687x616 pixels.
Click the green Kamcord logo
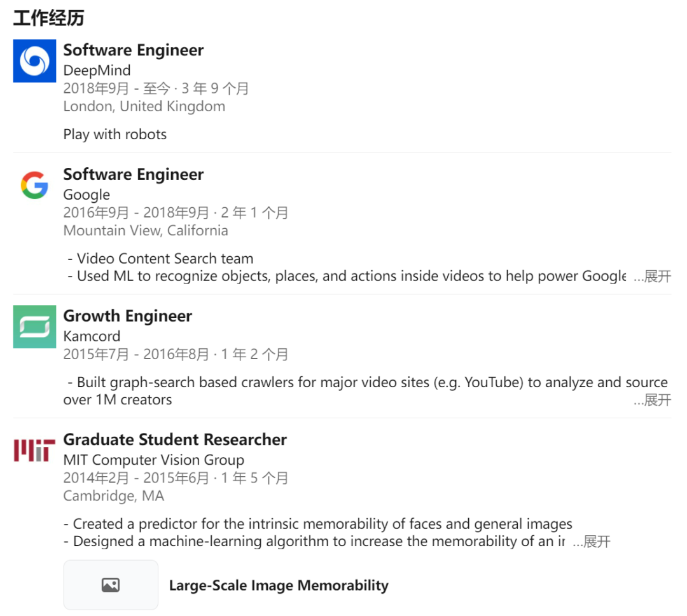click(x=34, y=327)
